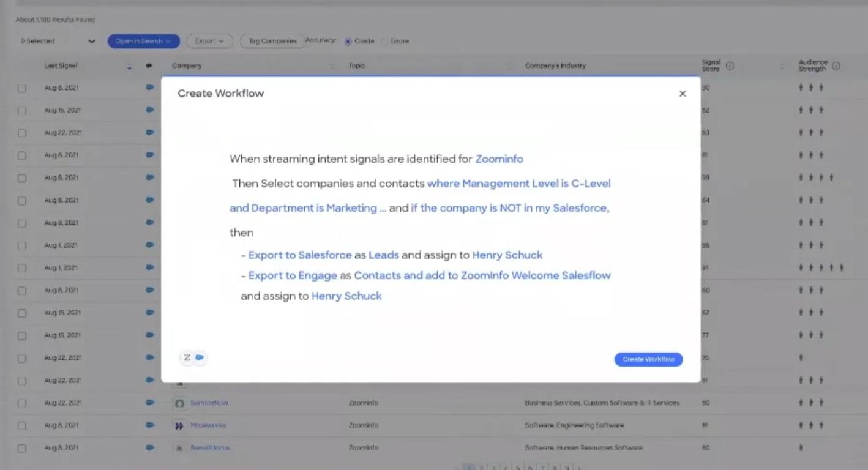Viewport: 868px width, 470px height.
Task: Click the ZoomInfo Z icon in the dialog footer
Action: [x=187, y=358]
